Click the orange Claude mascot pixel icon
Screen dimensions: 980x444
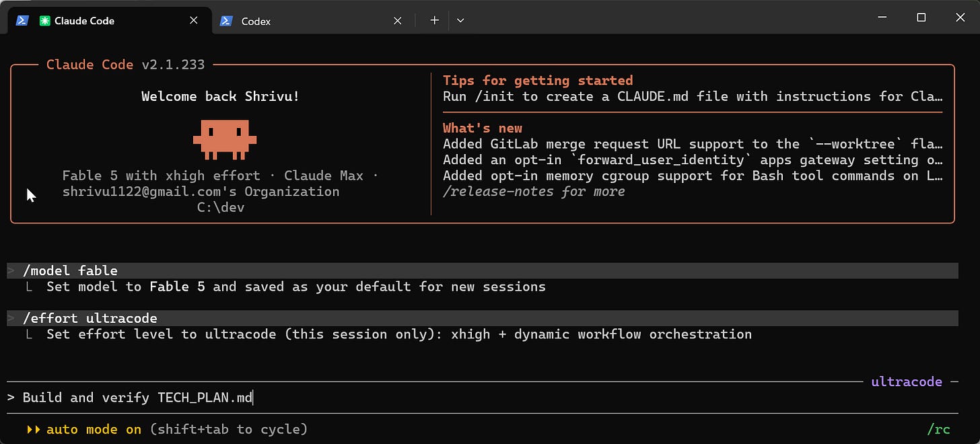225,140
